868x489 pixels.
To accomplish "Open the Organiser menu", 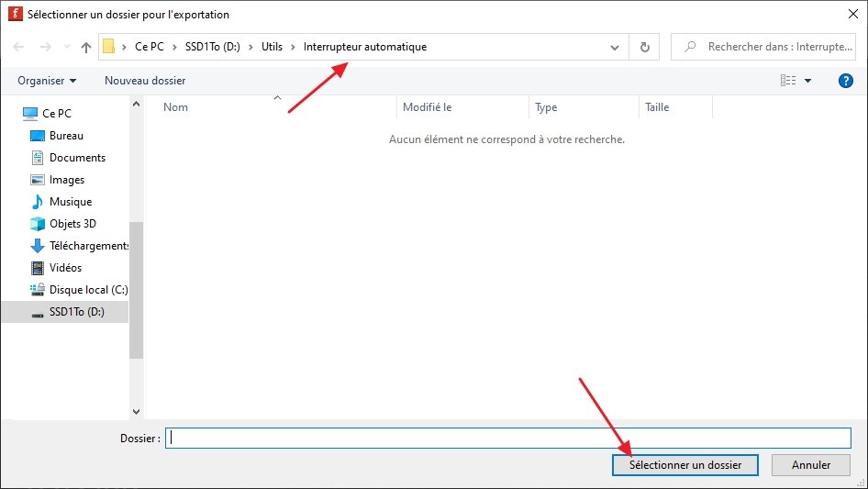I will click(x=47, y=81).
